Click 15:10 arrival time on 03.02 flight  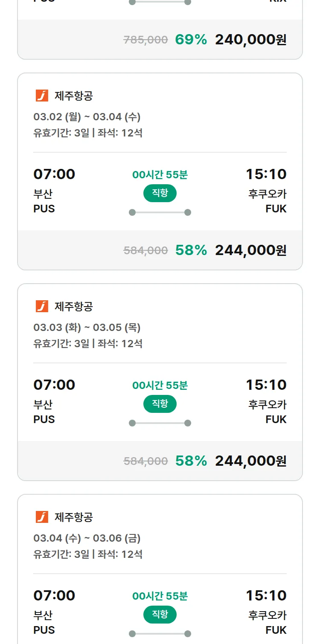tap(266, 174)
